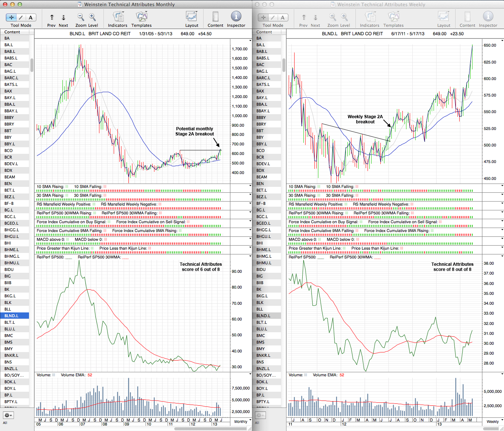Open Inspector in the Monthly window toolbar
Viewport: 504px width, 431px height.
236,16
